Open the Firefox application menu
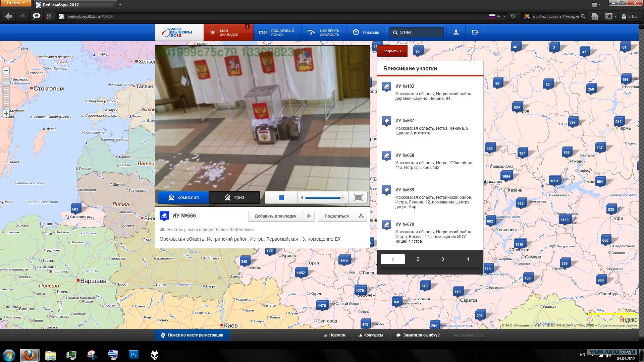 [x=15, y=3]
